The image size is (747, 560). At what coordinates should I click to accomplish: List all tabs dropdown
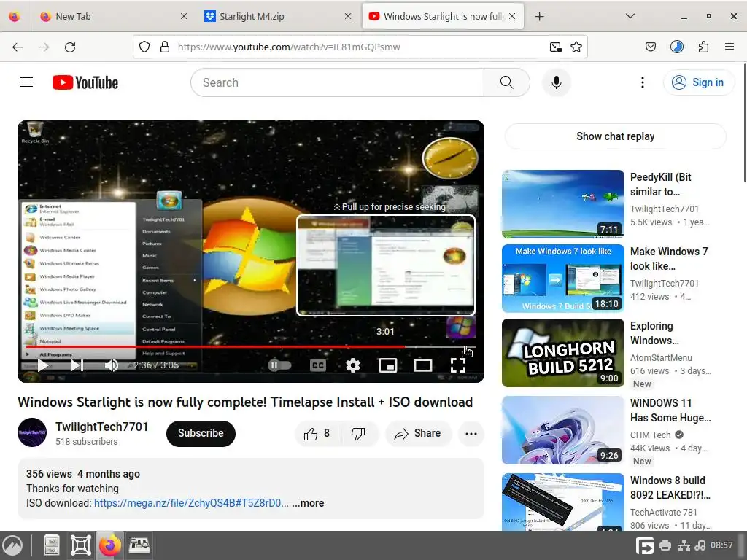(630, 16)
